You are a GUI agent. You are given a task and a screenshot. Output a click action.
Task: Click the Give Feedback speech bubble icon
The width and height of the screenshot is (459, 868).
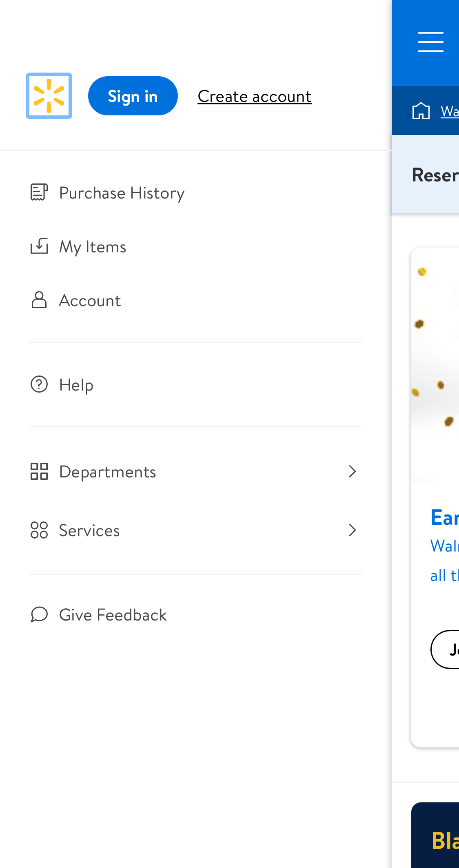click(x=39, y=615)
